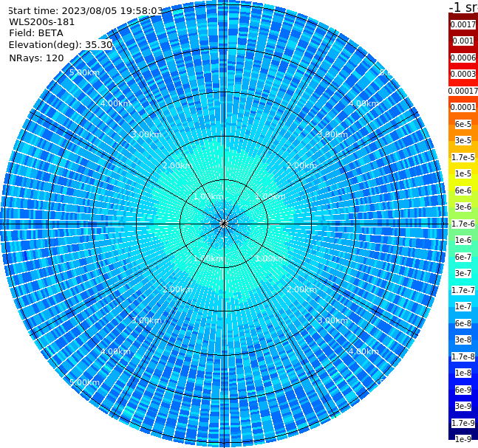Click the 1.7e-5 colorbar tick label

[x=463, y=157]
